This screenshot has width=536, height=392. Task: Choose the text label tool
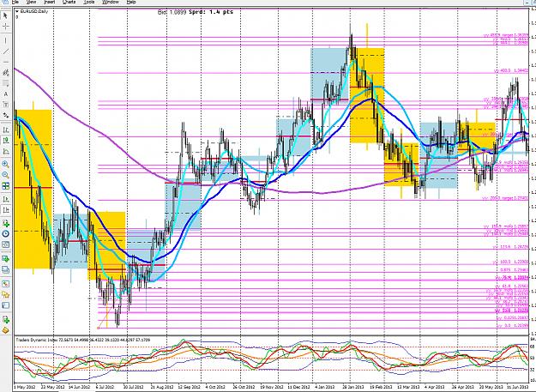pyautogui.click(x=5, y=105)
